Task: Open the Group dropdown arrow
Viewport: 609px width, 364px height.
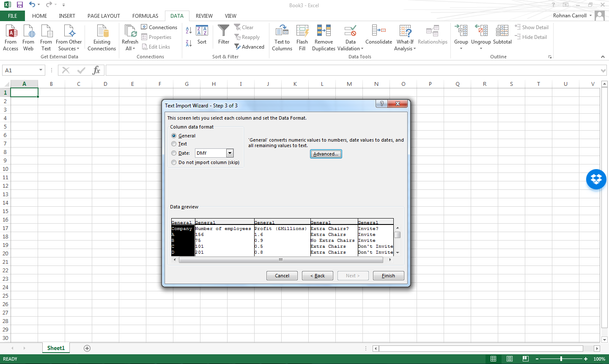Action: (461, 48)
